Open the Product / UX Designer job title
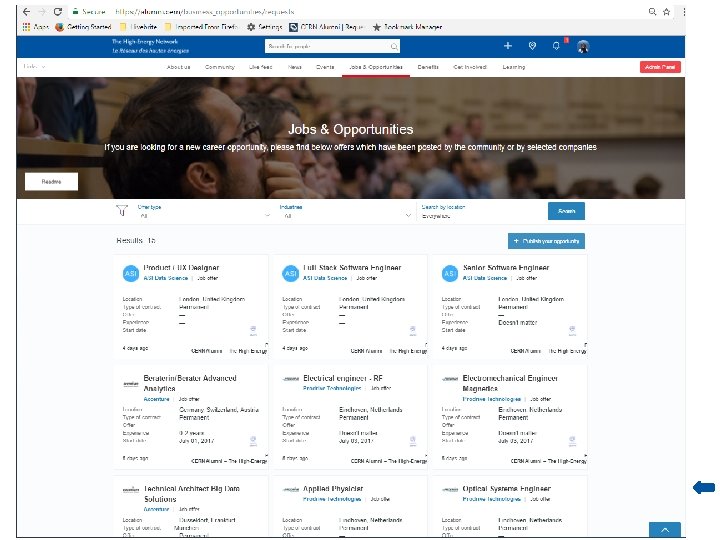 click(x=181, y=268)
